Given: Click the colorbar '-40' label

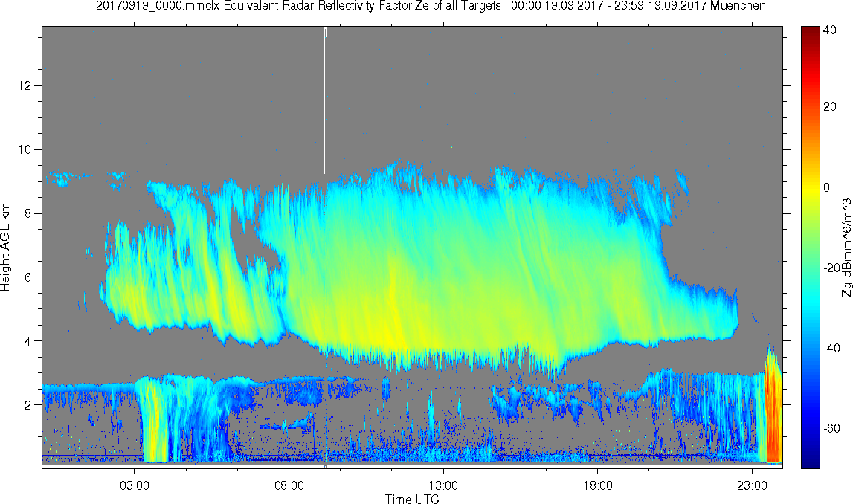Looking at the screenshot, I should pyautogui.click(x=831, y=348).
